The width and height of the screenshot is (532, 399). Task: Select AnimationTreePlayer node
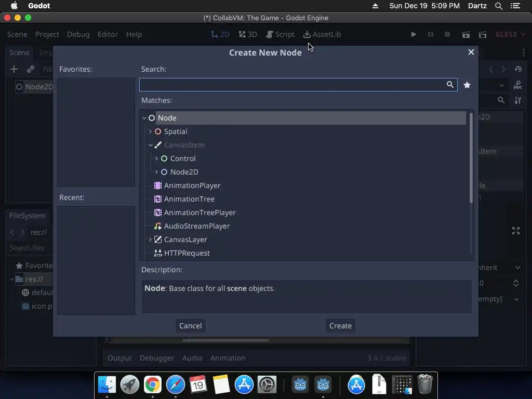coord(200,212)
